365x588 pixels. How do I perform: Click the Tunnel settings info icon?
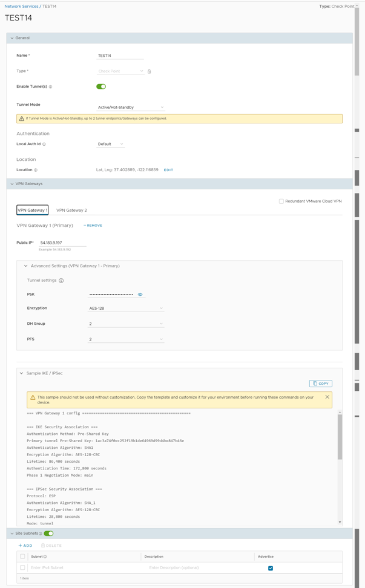(61, 281)
